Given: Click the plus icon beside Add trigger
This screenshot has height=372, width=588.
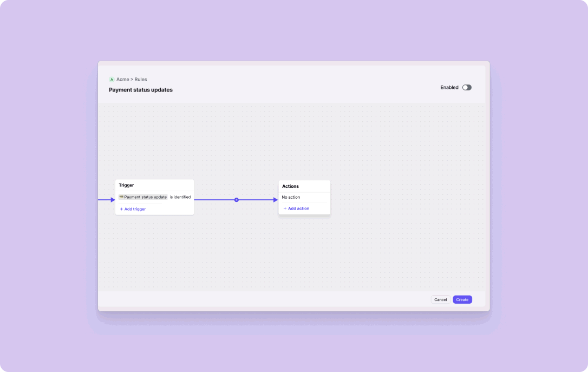Looking at the screenshot, I should click(121, 209).
